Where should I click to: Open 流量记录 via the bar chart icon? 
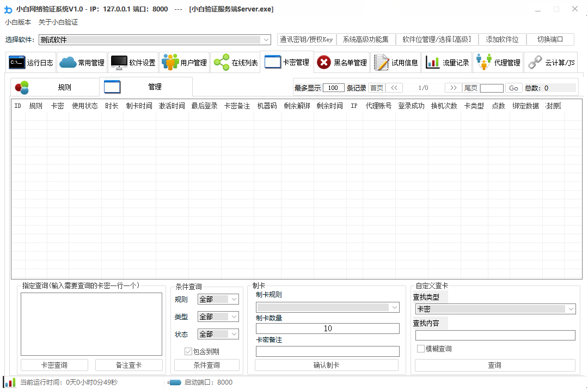click(433, 62)
